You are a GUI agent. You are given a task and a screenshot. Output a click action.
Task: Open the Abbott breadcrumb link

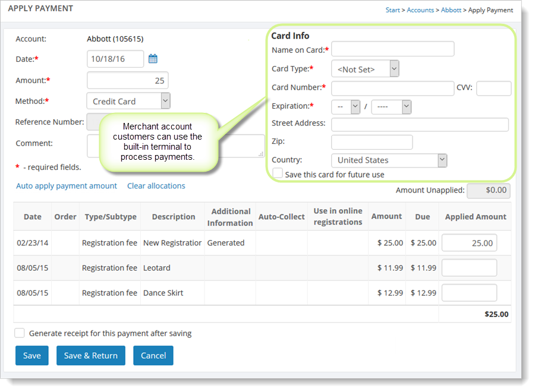point(451,10)
